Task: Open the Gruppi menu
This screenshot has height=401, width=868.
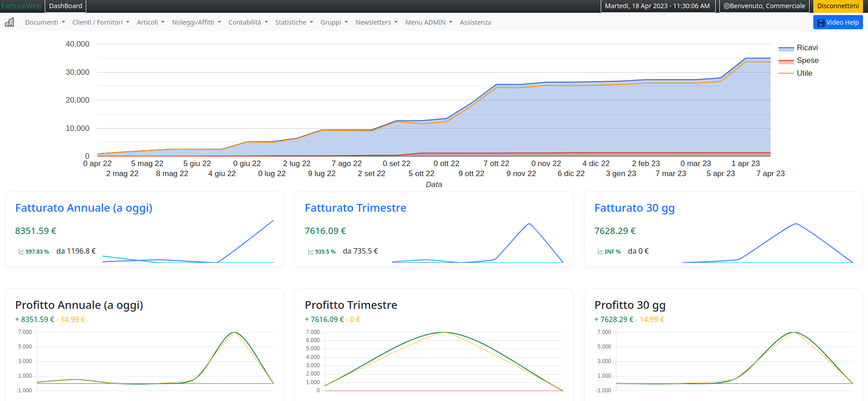Action: (334, 22)
